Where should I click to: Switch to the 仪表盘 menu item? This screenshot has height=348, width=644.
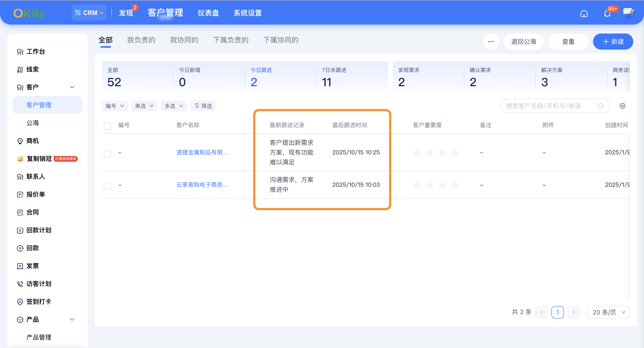[x=208, y=13]
